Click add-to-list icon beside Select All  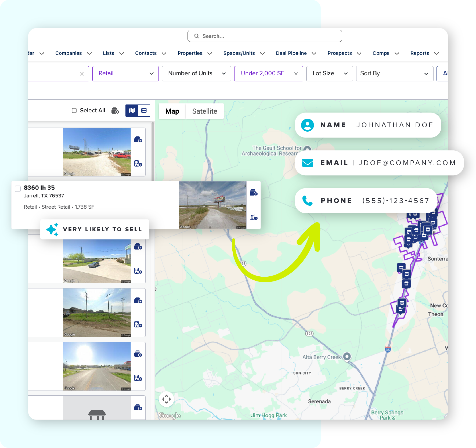(115, 110)
